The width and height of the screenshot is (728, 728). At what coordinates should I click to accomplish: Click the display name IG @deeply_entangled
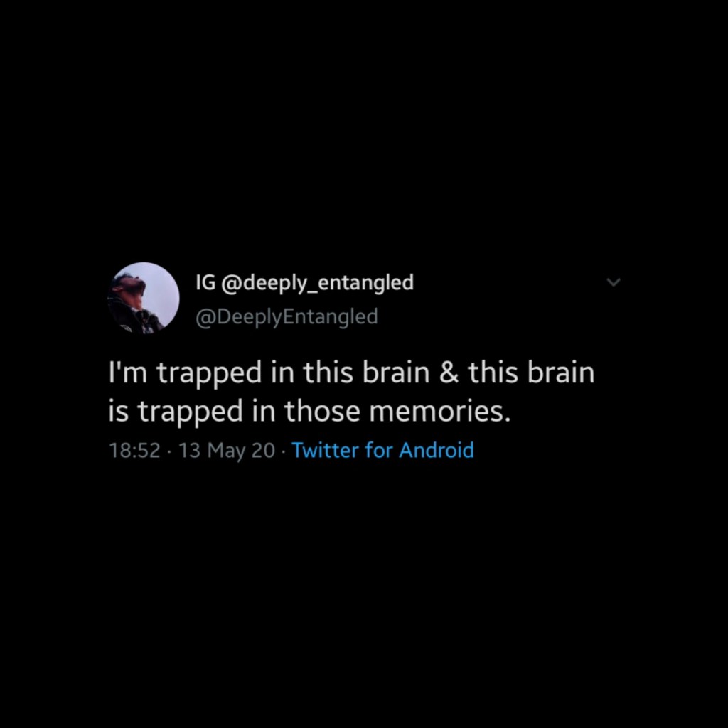pyautogui.click(x=304, y=282)
